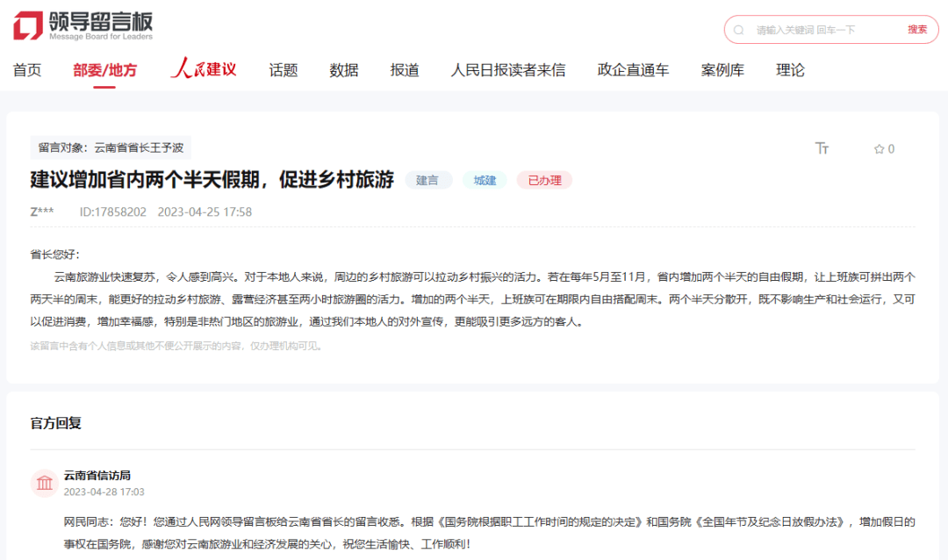The width and height of the screenshot is (948, 560).
Task: Open the 数据 navigation item
Action: [x=344, y=70]
